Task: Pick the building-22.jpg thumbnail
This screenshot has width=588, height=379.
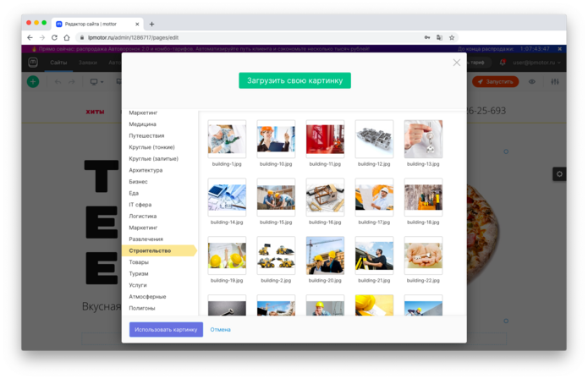Action: point(423,255)
